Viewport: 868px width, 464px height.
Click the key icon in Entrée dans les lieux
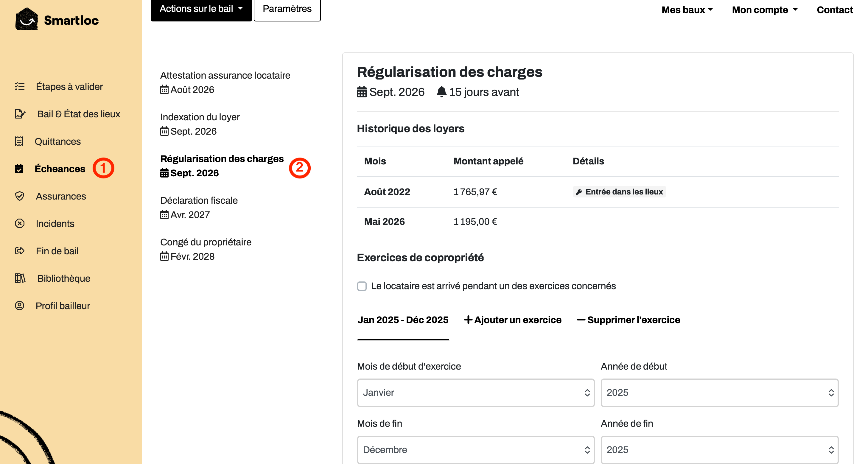[x=579, y=192]
